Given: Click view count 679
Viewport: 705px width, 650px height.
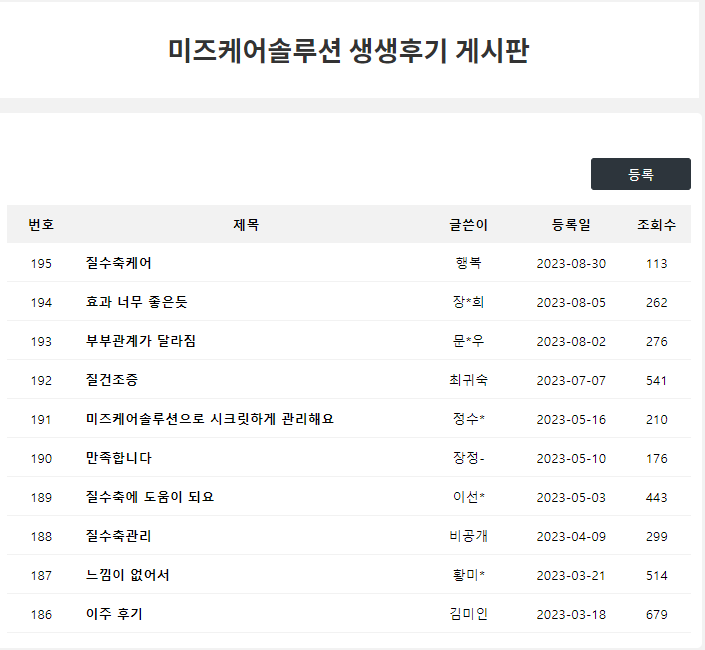Looking at the screenshot, I should 656,615.
